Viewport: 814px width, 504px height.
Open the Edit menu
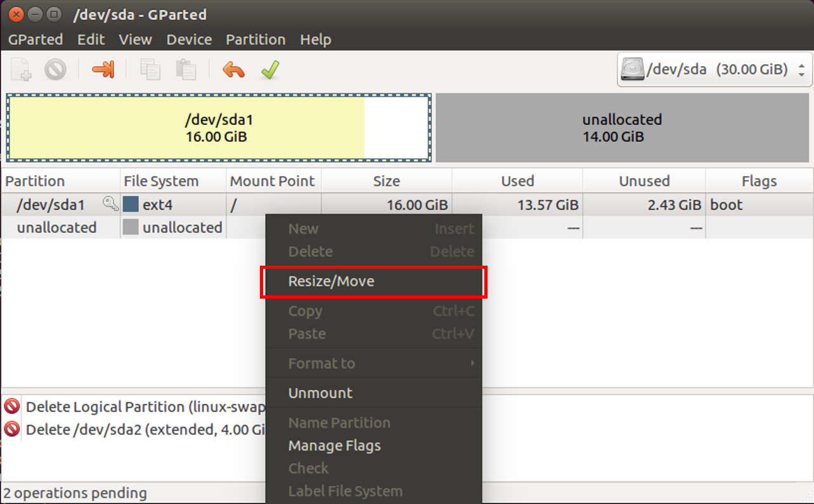tap(91, 39)
